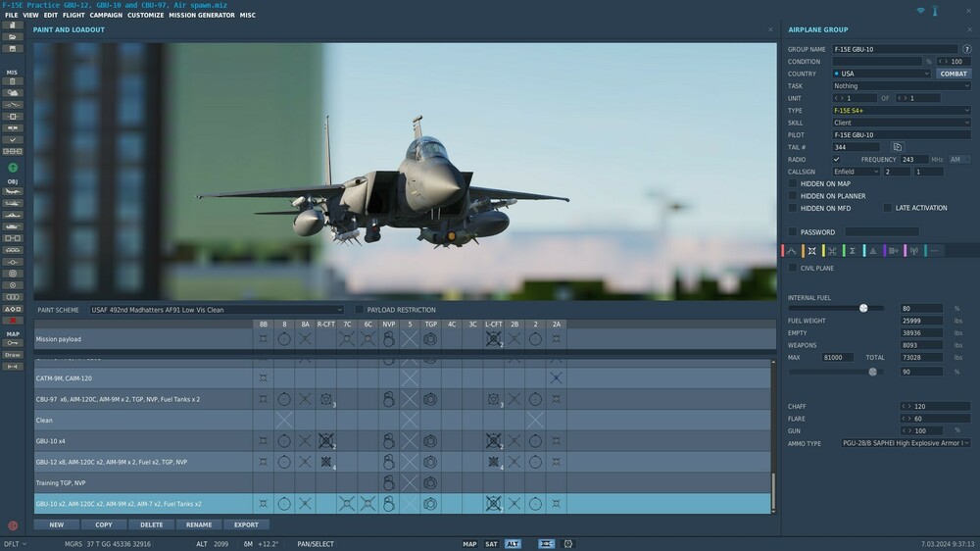The height and width of the screenshot is (551, 980).
Task: Click the Export loadout button
Action: pos(246,525)
